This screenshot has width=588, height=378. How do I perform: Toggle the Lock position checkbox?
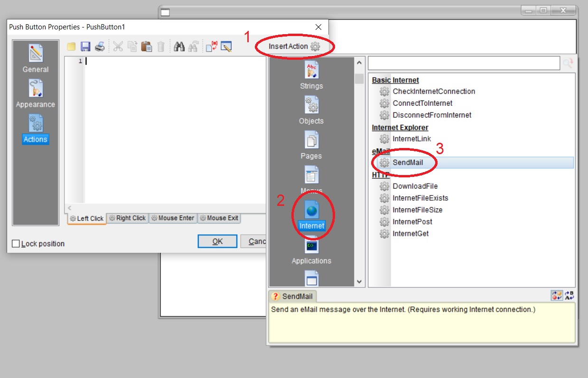coord(16,244)
